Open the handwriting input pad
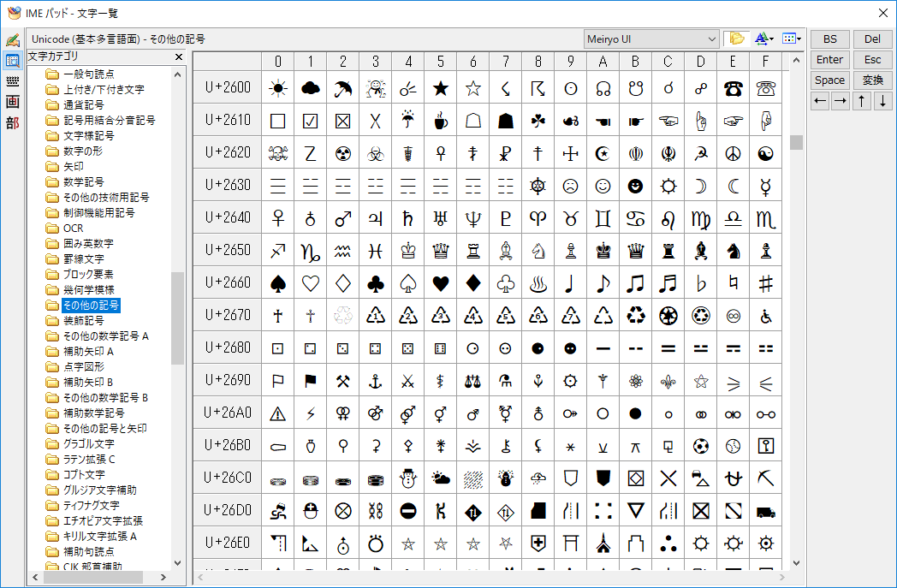The height and width of the screenshot is (588, 897). coord(12,40)
